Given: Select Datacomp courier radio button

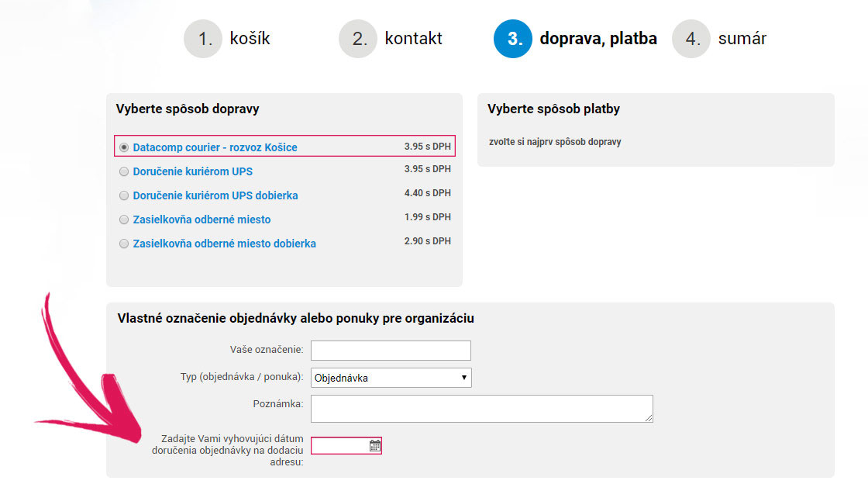Looking at the screenshot, I should pos(124,147).
